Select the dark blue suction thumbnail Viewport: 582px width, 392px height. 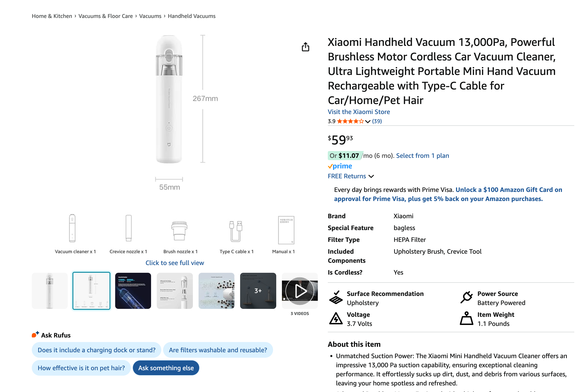[x=133, y=291]
